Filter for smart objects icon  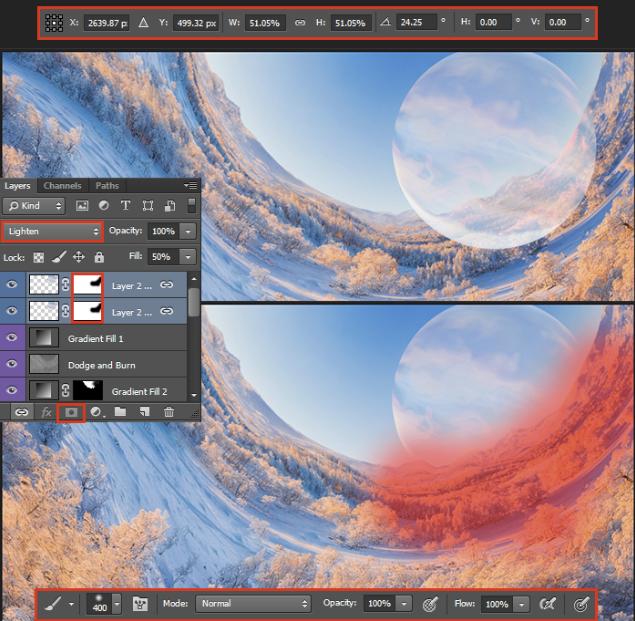170,206
